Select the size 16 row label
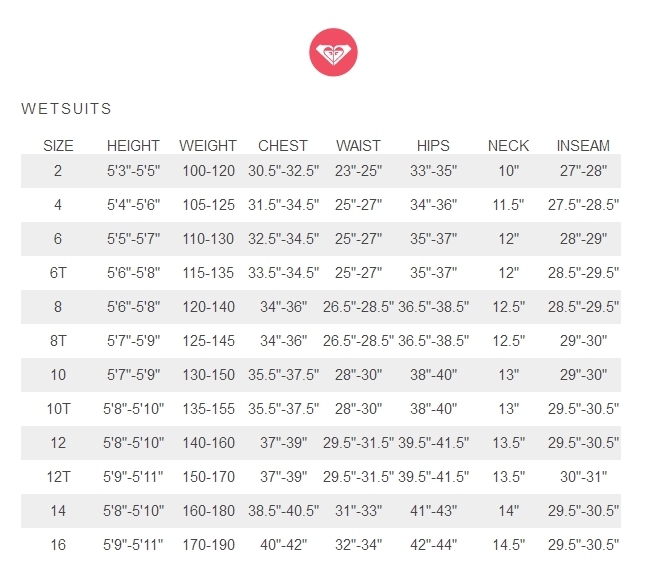 click(58, 545)
